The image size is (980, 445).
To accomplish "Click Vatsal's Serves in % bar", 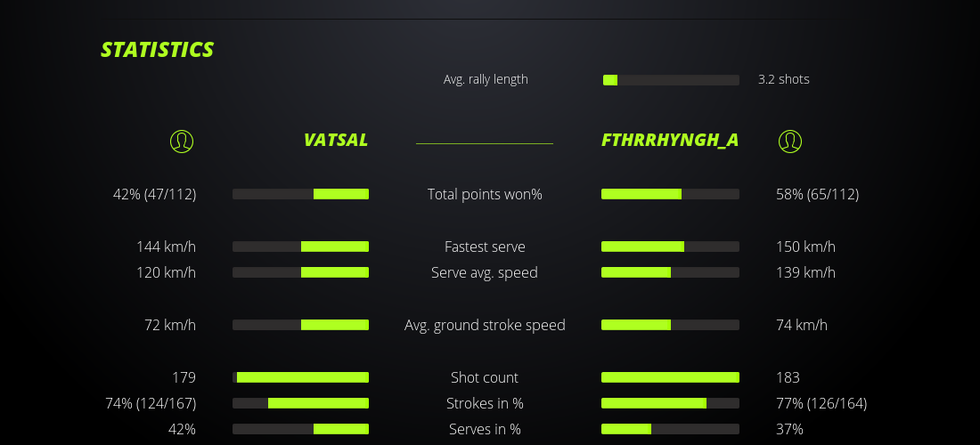I will tap(300, 429).
